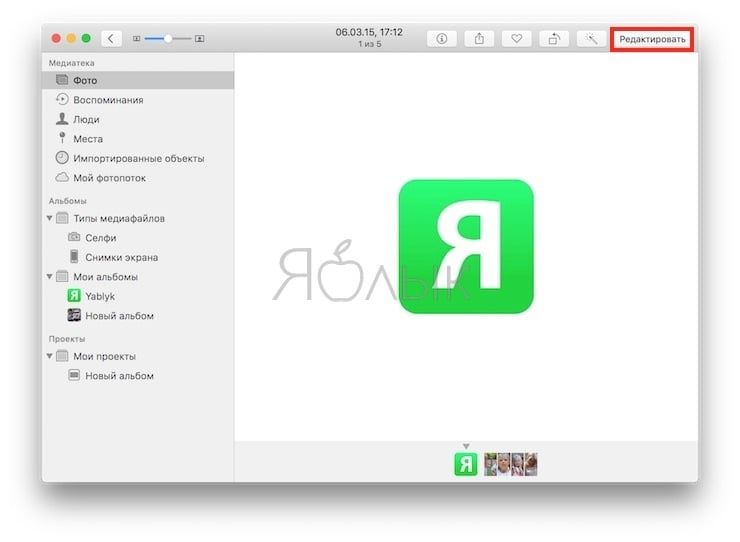Select the first baby photo thumbnail in filmstrip
The height and width of the screenshot is (542, 740).
pyautogui.click(x=491, y=464)
